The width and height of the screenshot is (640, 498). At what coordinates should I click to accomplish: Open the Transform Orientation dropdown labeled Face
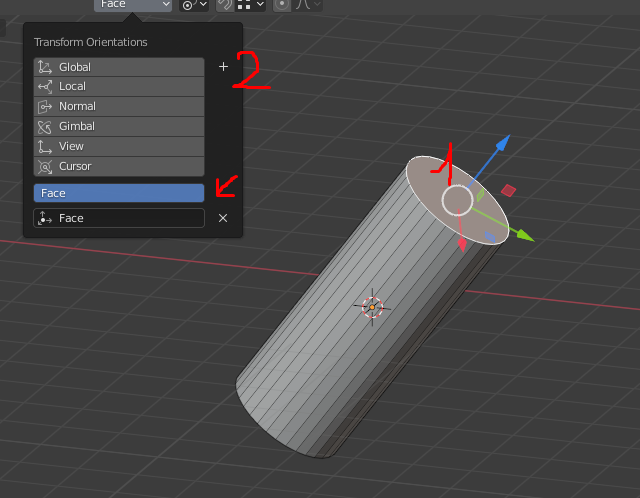133,5
